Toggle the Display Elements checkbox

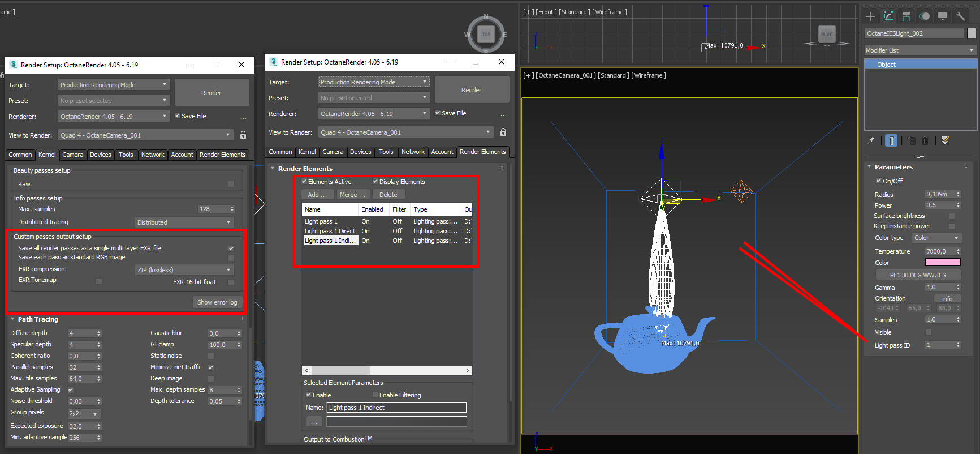tap(375, 182)
